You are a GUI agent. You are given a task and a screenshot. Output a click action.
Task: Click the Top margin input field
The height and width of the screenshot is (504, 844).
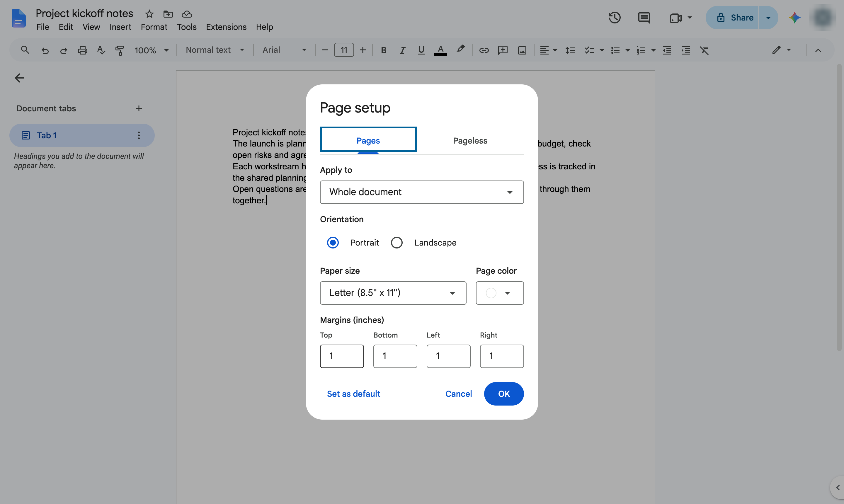[342, 356]
